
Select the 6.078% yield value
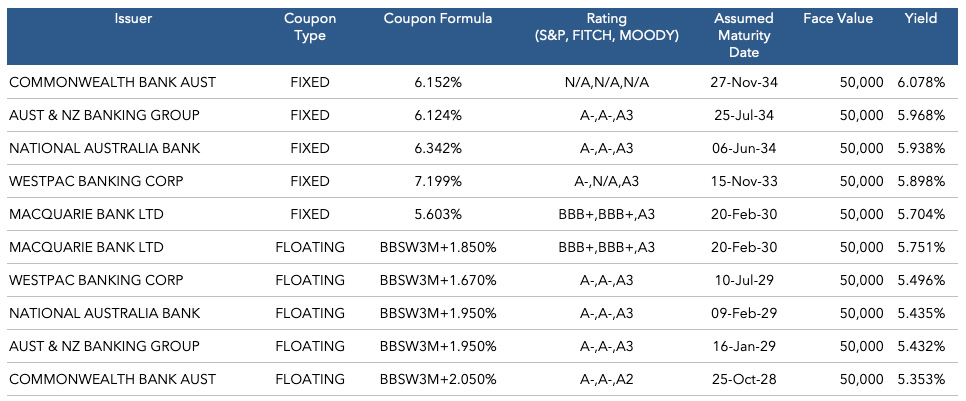pyautogui.click(x=922, y=83)
